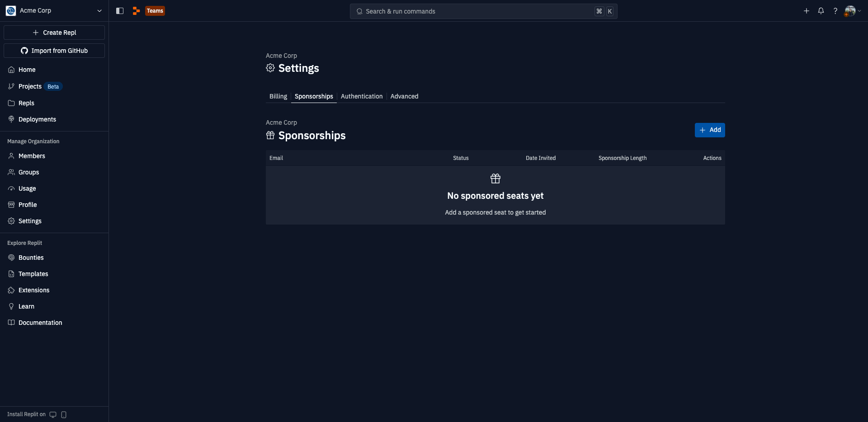Open Documentation in sidebar
This screenshot has height=422, width=868.
54,323
